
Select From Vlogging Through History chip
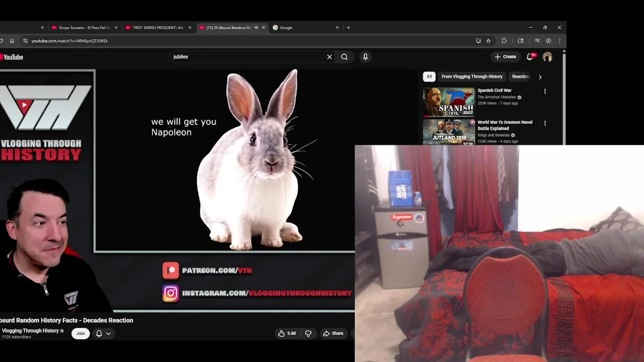pos(472,76)
